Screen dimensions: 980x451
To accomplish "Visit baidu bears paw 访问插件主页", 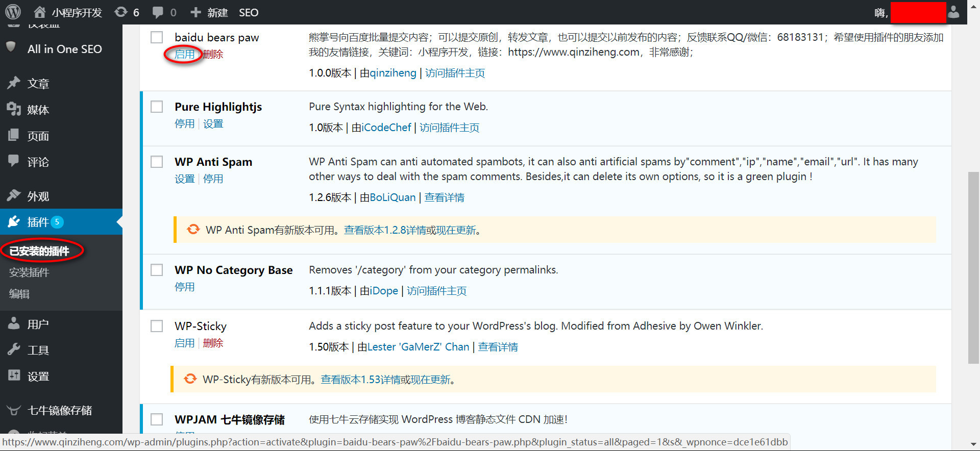I will point(455,73).
